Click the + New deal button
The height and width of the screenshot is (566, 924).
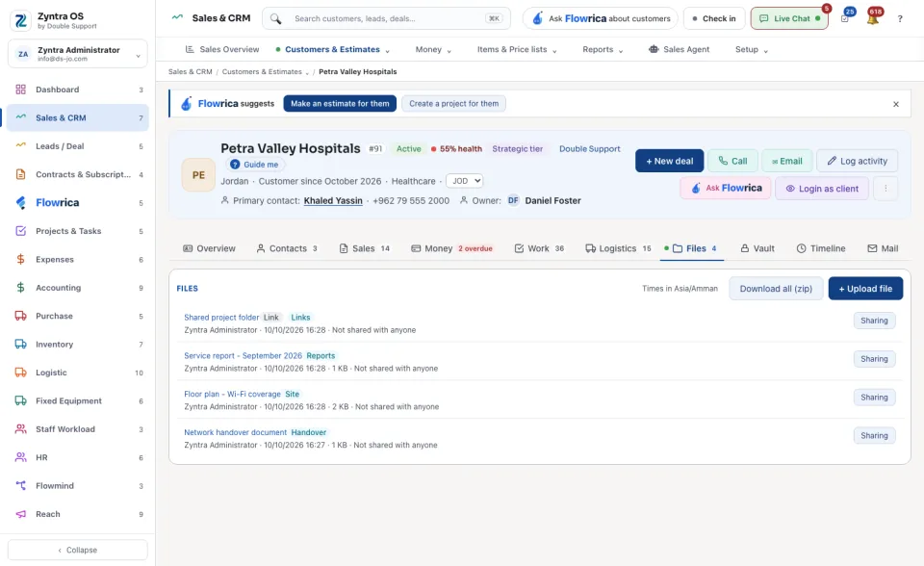coord(670,161)
